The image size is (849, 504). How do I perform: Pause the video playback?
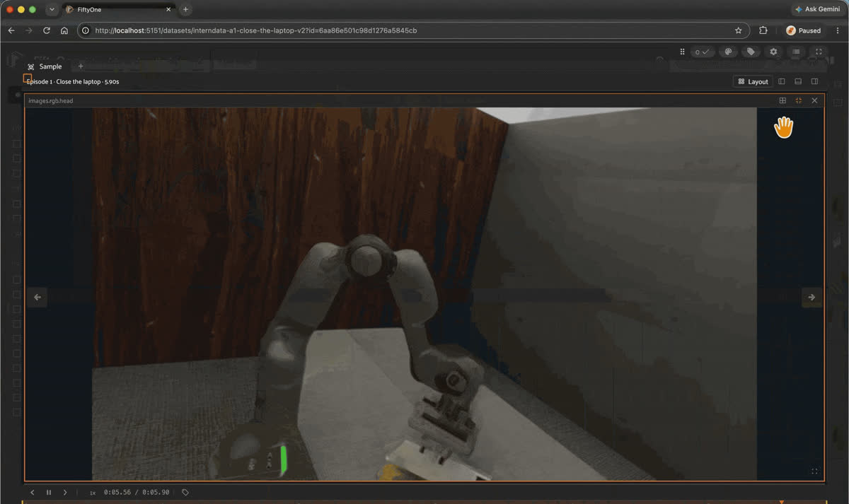pyautogui.click(x=49, y=492)
